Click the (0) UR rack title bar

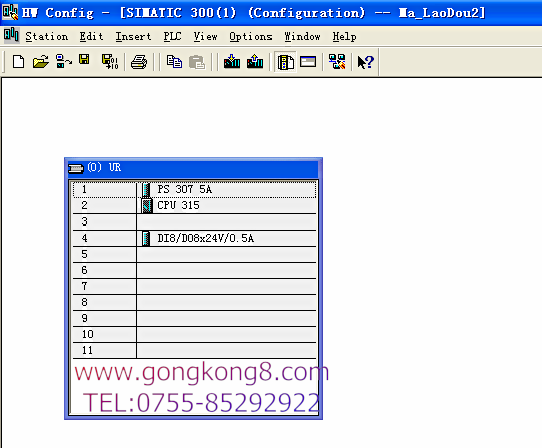pyautogui.click(x=193, y=168)
